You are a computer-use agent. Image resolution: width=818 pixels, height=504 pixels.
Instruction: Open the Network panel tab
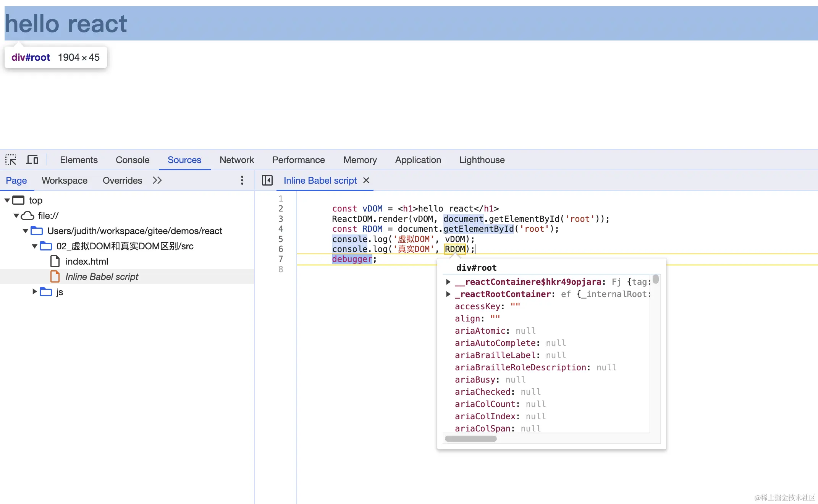point(236,160)
